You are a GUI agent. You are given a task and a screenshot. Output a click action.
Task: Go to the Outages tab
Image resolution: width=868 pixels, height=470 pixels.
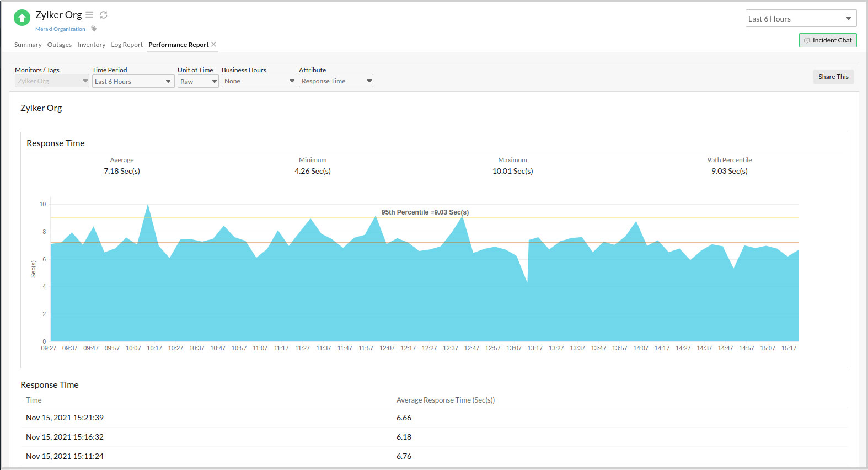pyautogui.click(x=59, y=45)
